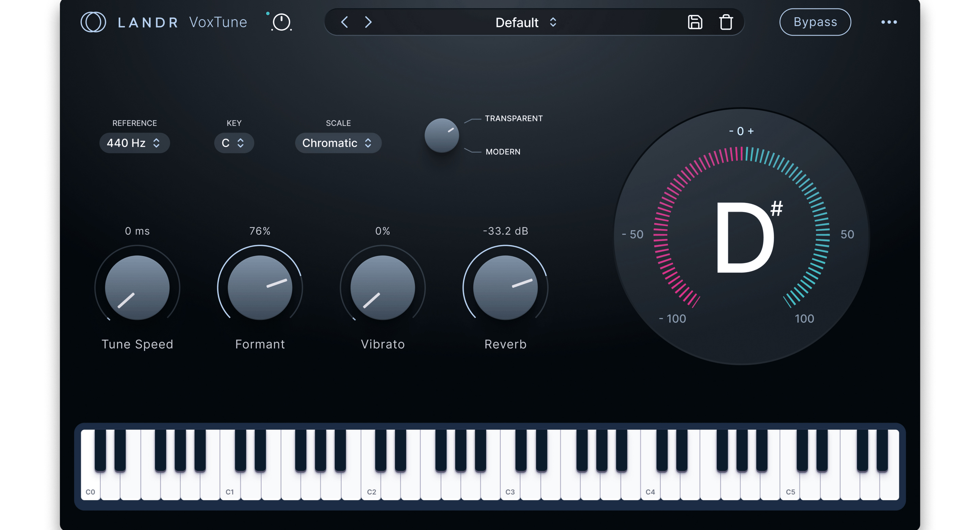Click the latency clock icon near the VoxTune title

tap(281, 22)
